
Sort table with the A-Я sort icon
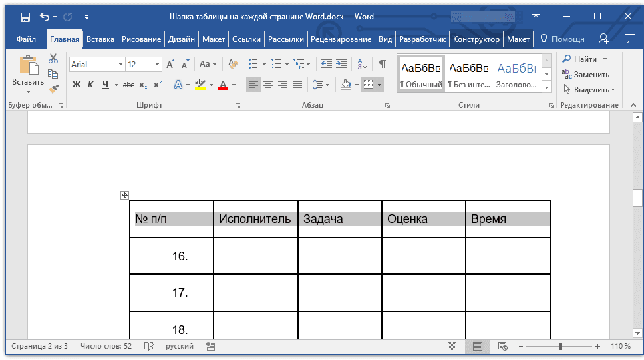tap(362, 65)
